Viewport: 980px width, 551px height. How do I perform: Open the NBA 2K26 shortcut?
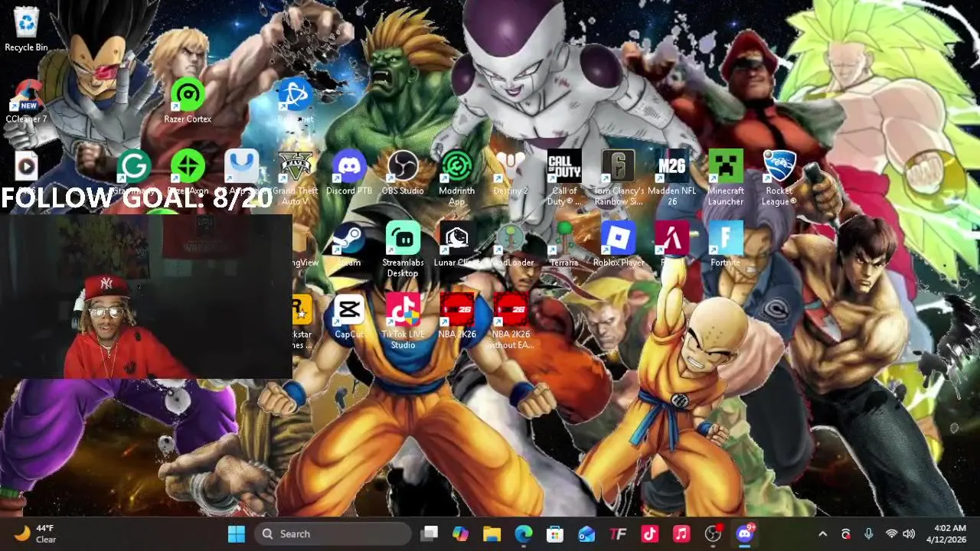point(457,316)
